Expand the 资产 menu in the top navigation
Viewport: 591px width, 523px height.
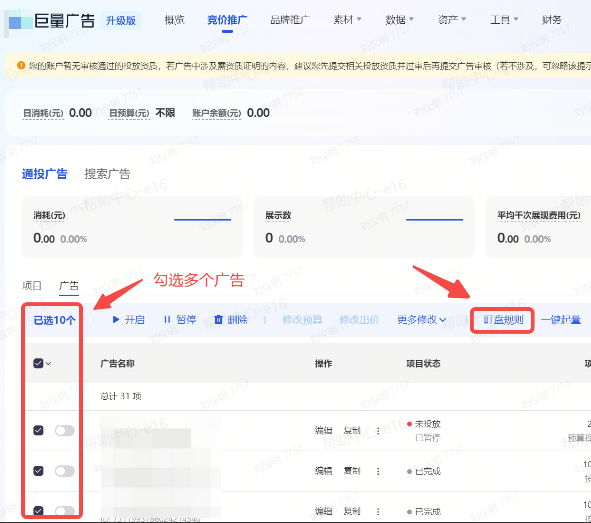tap(452, 20)
